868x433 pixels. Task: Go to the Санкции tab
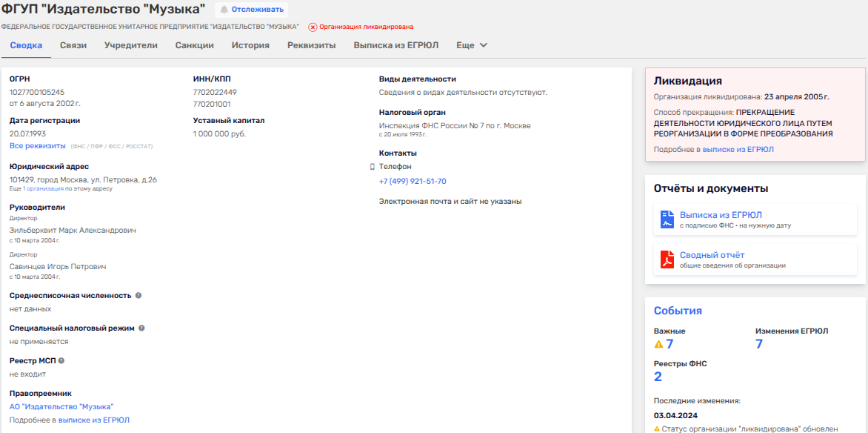click(195, 45)
